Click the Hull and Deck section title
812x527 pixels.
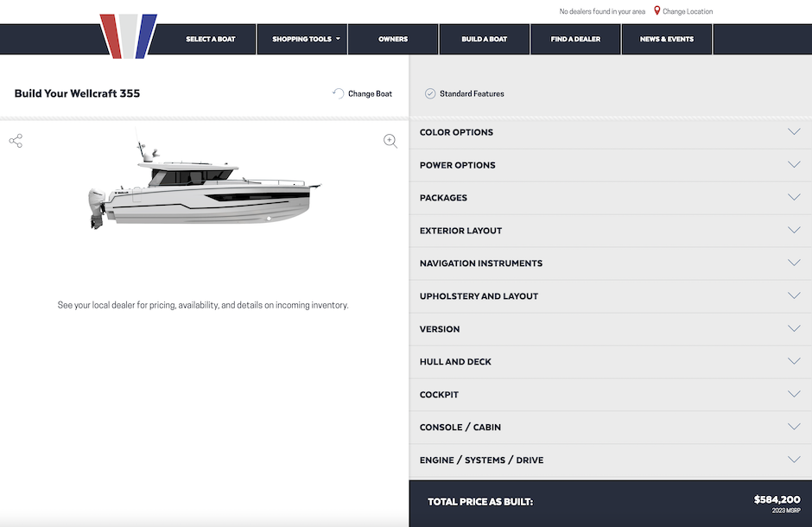(455, 361)
